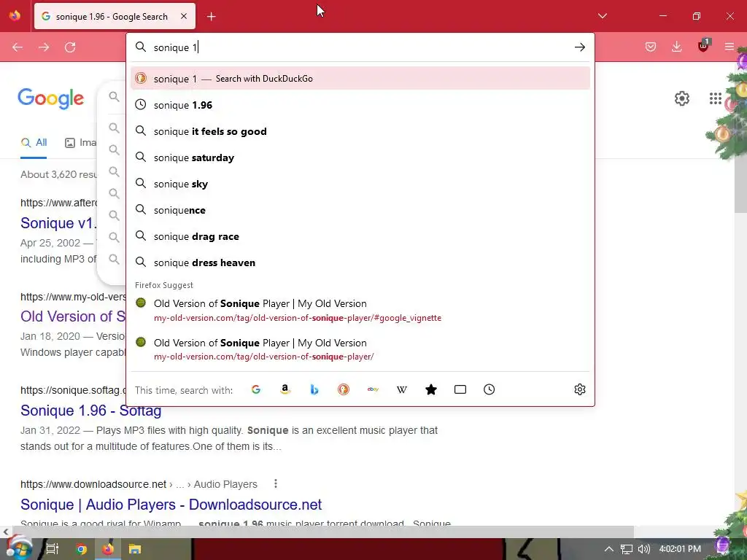Search this time with DuckDuckGo icon
This screenshot has height=560, width=747.
(344, 389)
